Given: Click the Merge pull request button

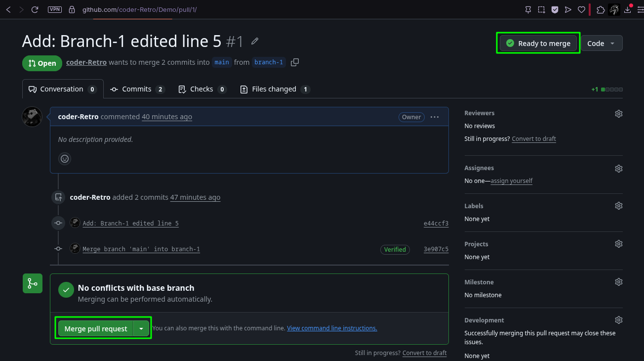Looking at the screenshot, I should click(x=96, y=329).
